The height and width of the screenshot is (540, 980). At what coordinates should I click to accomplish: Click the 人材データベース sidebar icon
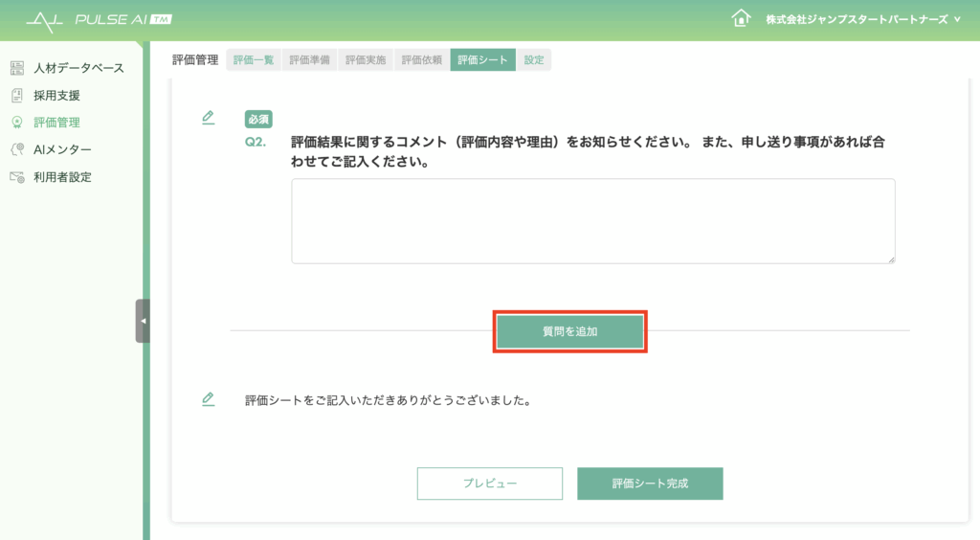(x=17, y=68)
